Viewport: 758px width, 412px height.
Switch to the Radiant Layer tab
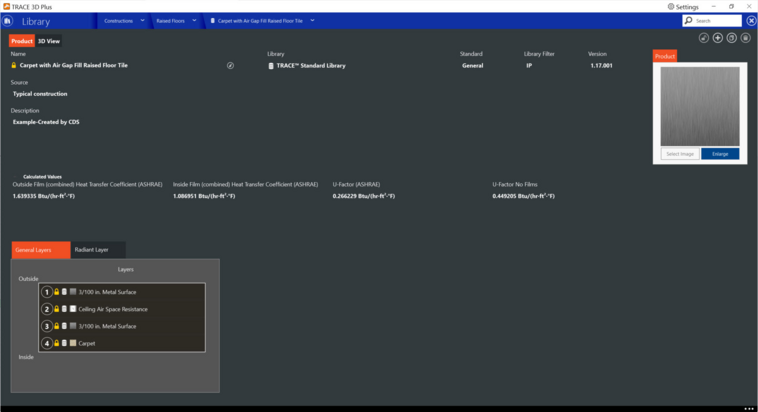coord(98,250)
